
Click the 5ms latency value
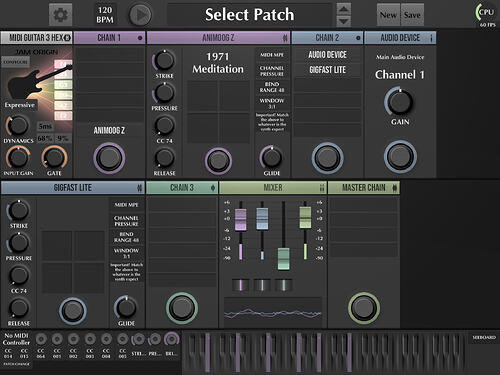(x=45, y=126)
